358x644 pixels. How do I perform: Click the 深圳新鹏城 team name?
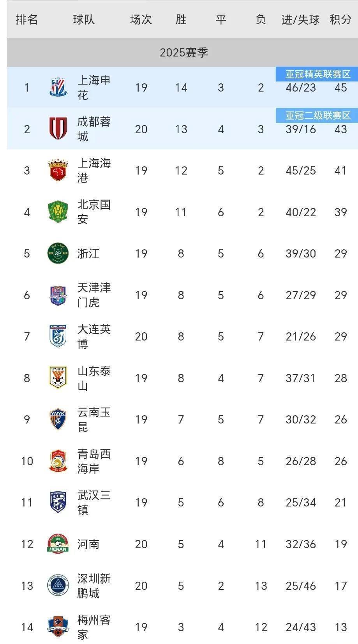click(x=94, y=586)
